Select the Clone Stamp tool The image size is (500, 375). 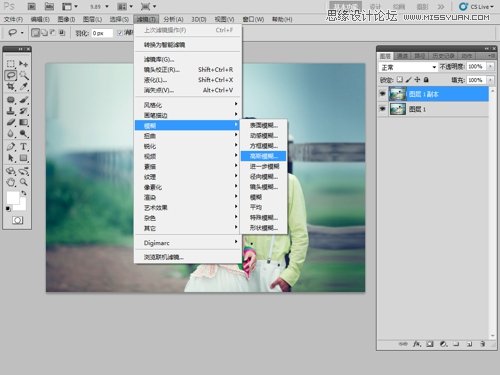pyautogui.click(x=11, y=111)
